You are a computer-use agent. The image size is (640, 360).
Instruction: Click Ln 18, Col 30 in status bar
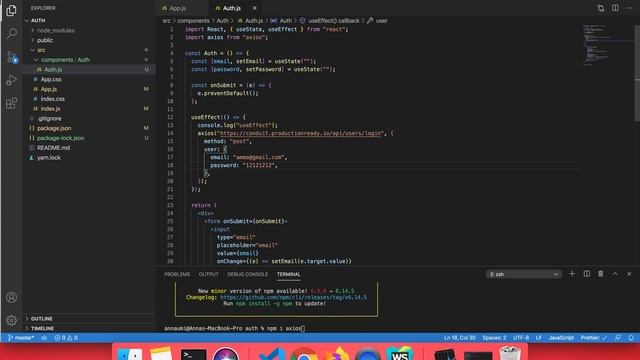coord(460,338)
